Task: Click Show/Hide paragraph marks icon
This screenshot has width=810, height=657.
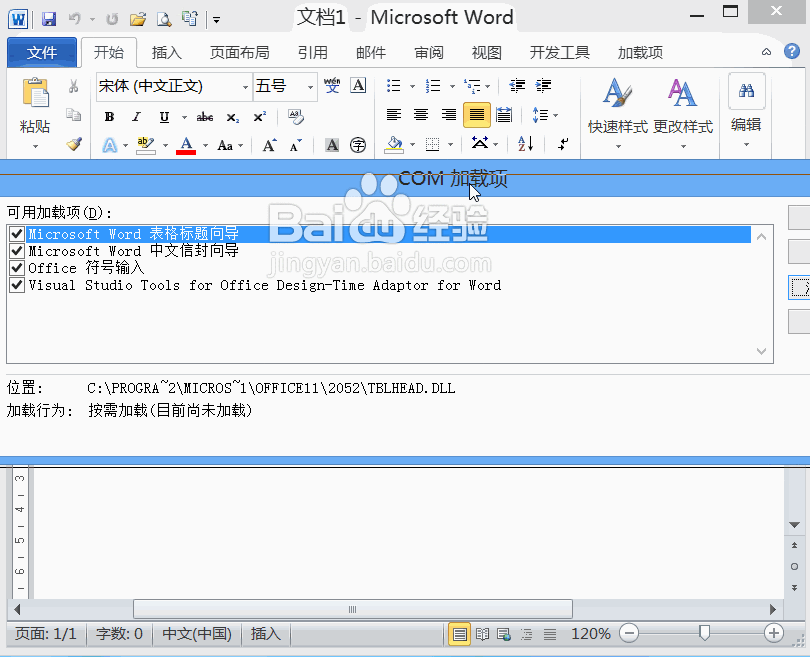Action: tap(563, 144)
